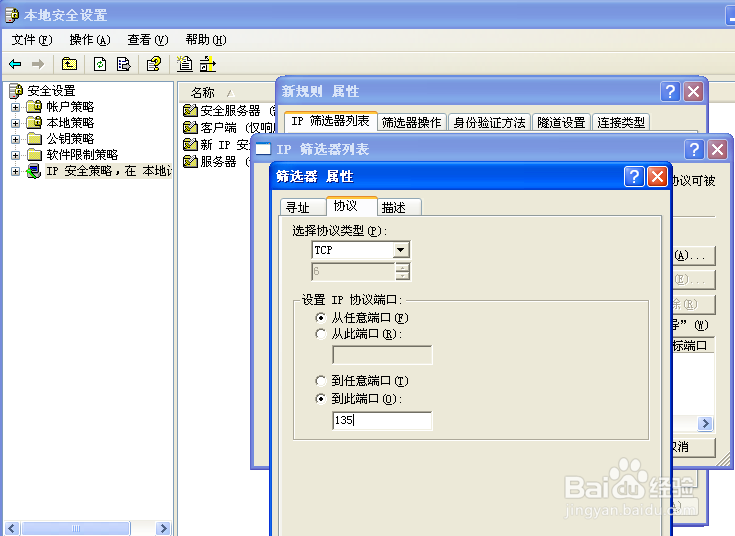
Task: Click the Up one level toolbar icon
Action: tap(69, 64)
